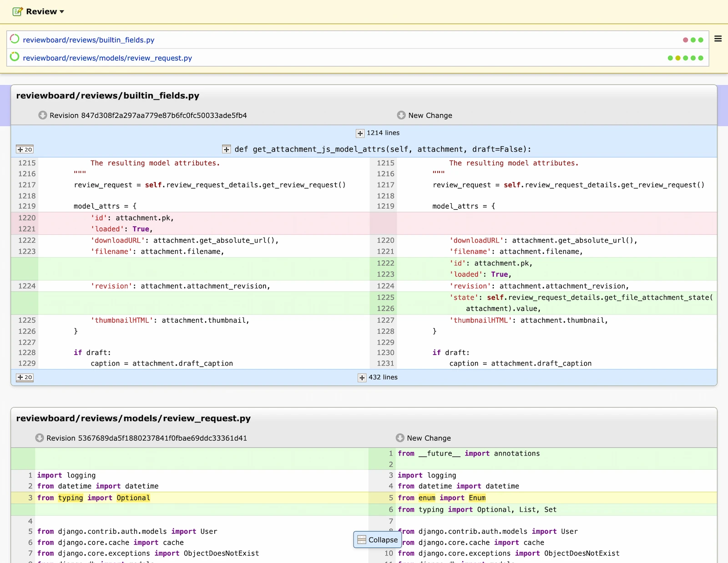Click line number 1231 in the new file

point(385,363)
